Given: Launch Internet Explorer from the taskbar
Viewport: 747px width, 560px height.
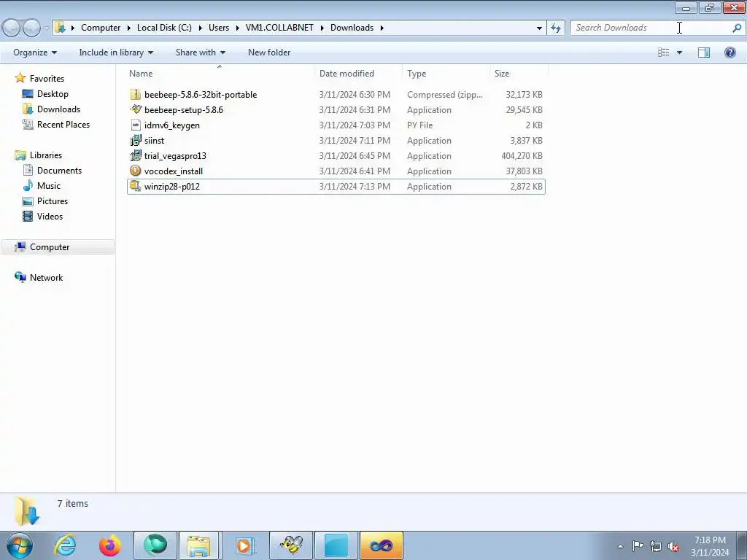Looking at the screenshot, I should coord(65,545).
